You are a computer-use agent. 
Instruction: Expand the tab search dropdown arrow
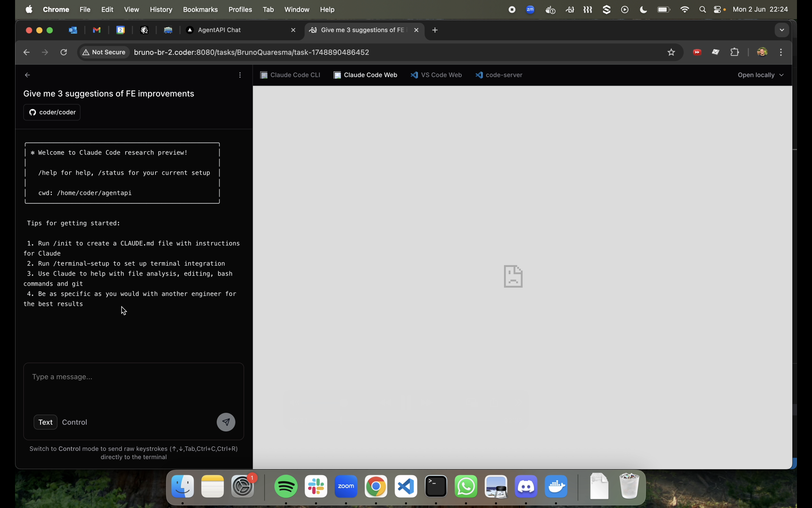[x=782, y=30]
